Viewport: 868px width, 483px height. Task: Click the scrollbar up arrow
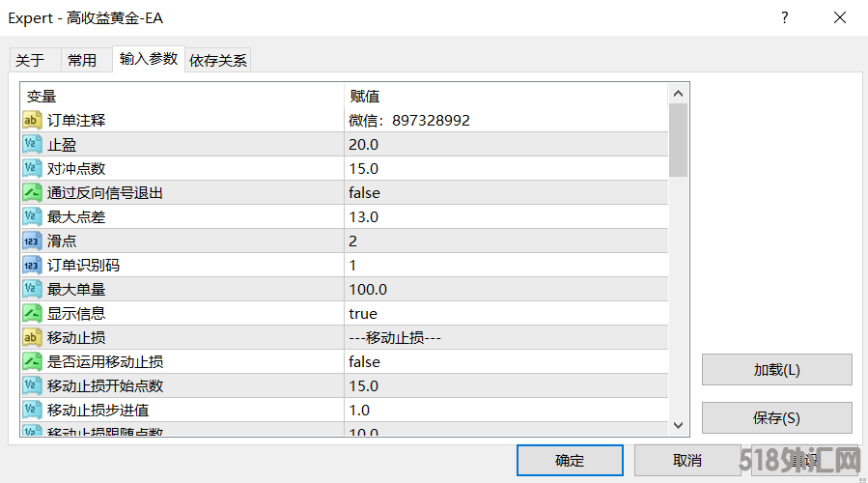click(x=678, y=93)
